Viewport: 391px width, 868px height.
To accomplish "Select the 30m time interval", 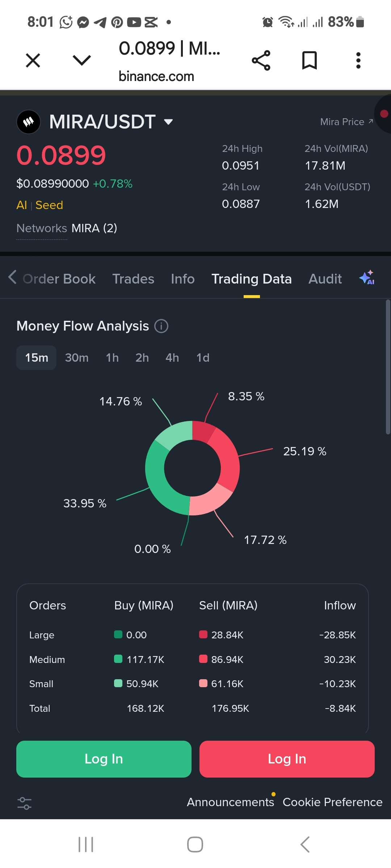I will 77,358.
